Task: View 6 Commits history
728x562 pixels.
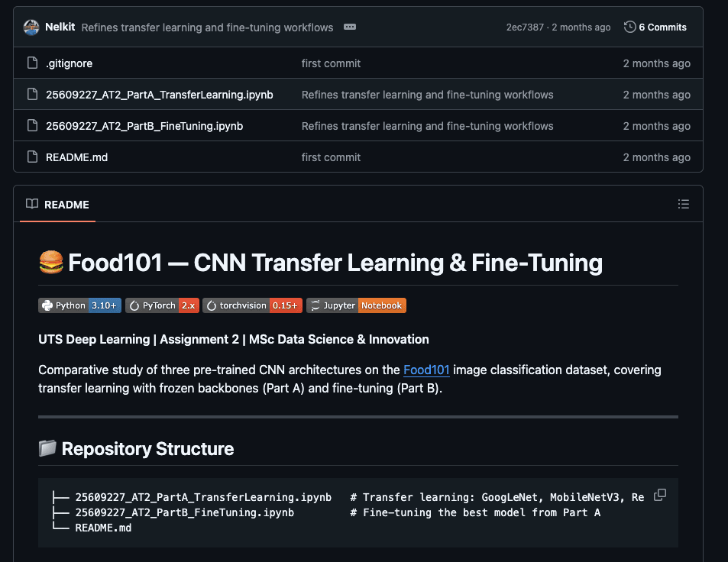Action: tap(655, 27)
